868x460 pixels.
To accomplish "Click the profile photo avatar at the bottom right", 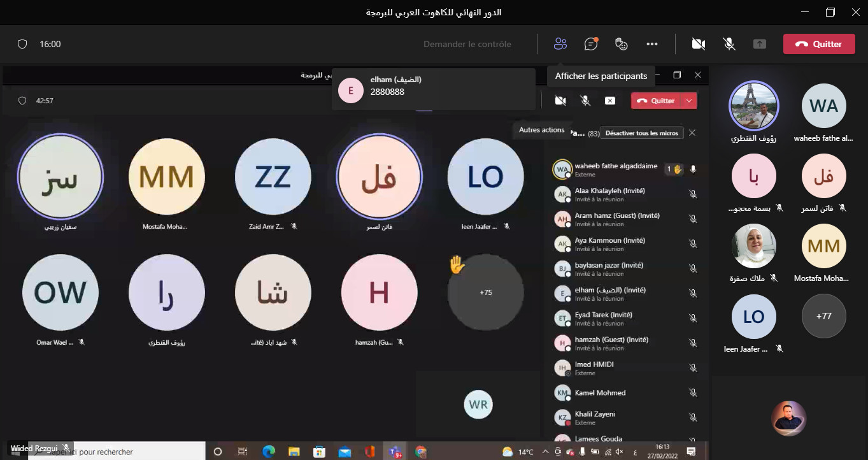I will click(x=789, y=418).
